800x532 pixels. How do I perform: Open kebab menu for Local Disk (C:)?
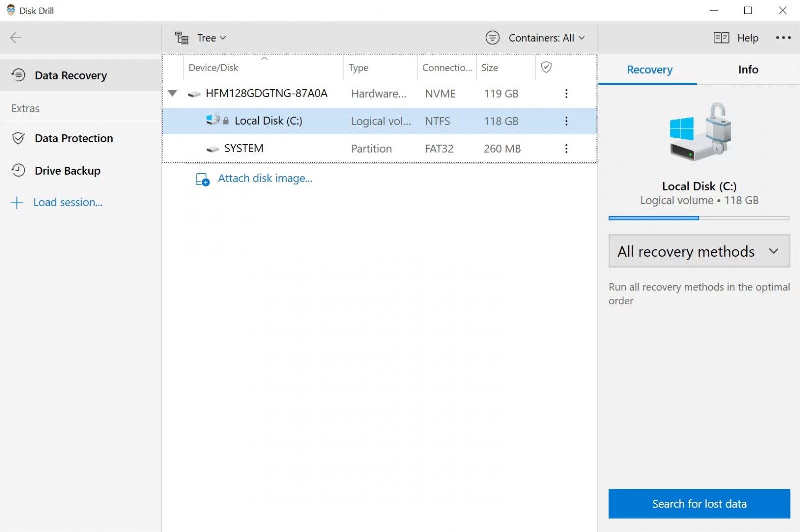pyautogui.click(x=566, y=121)
